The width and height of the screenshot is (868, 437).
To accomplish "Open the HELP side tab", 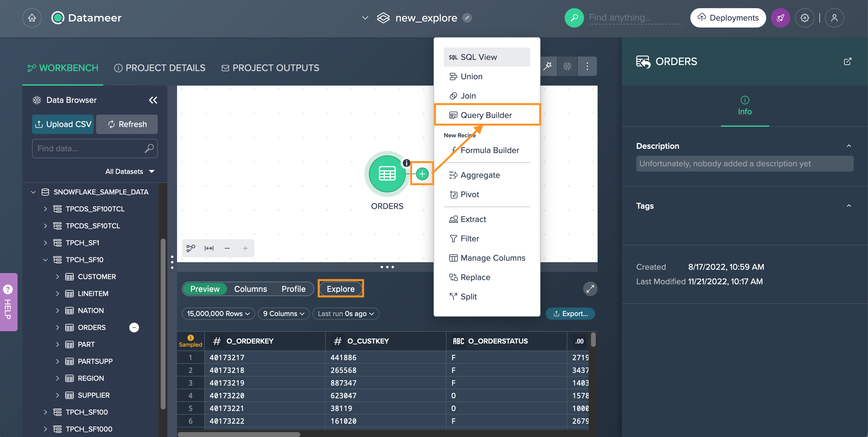I will pos(8,302).
